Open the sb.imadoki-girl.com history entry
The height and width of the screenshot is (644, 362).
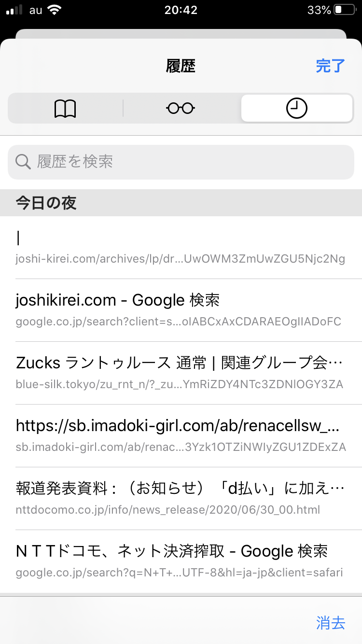coord(181,435)
